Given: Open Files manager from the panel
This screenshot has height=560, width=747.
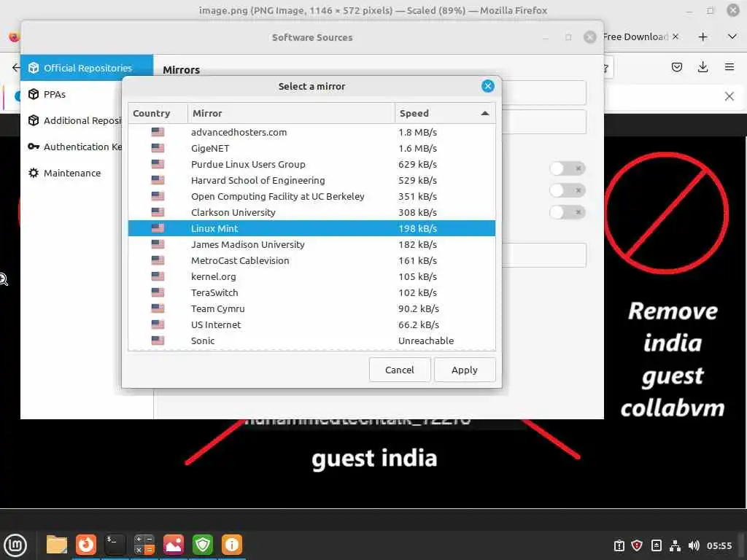Looking at the screenshot, I should [x=57, y=545].
